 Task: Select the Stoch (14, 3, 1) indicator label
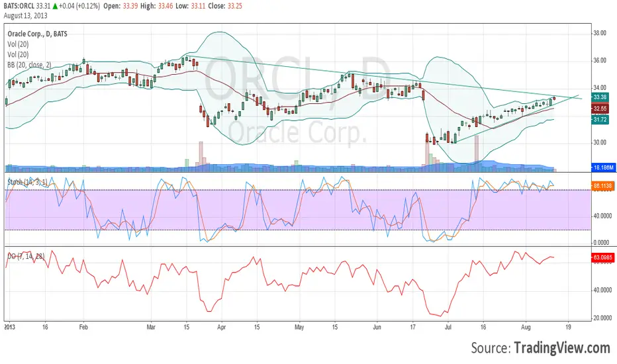click(x=27, y=182)
